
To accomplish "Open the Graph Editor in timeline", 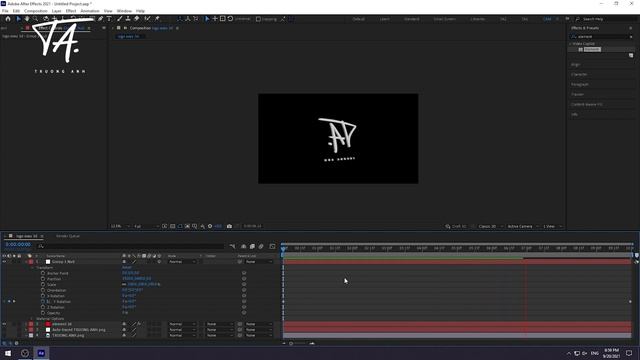I will [x=272, y=246].
